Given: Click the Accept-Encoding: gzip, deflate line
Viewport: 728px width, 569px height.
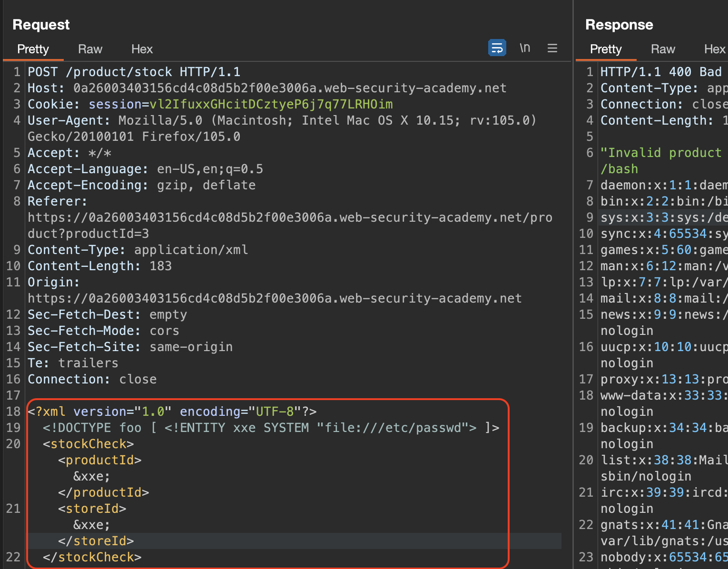Looking at the screenshot, I should [x=142, y=186].
